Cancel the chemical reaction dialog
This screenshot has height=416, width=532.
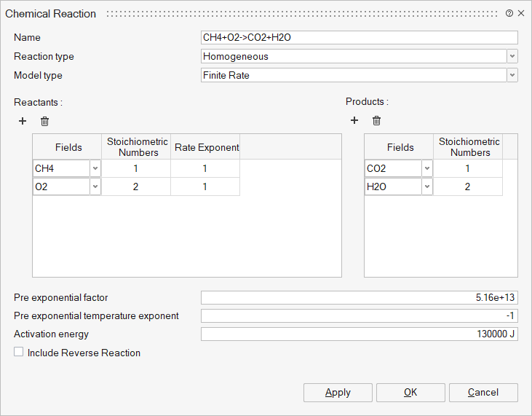483,393
